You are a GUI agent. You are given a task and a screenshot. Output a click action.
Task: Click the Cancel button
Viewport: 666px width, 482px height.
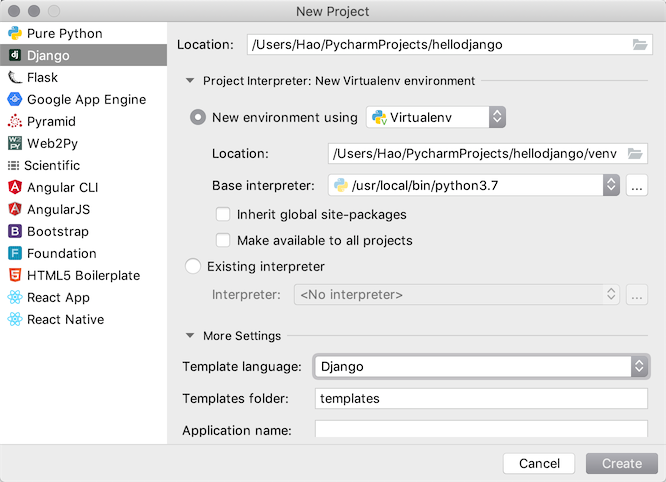pyautogui.click(x=539, y=463)
